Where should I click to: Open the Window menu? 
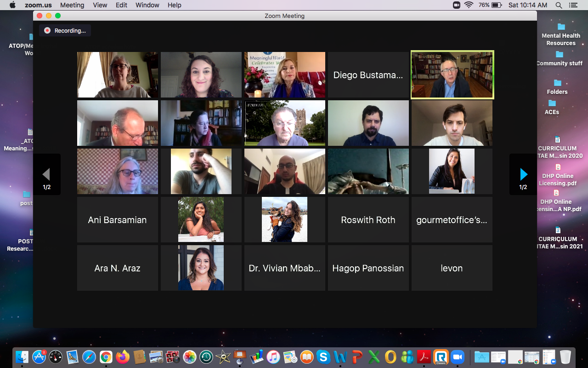tap(147, 5)
